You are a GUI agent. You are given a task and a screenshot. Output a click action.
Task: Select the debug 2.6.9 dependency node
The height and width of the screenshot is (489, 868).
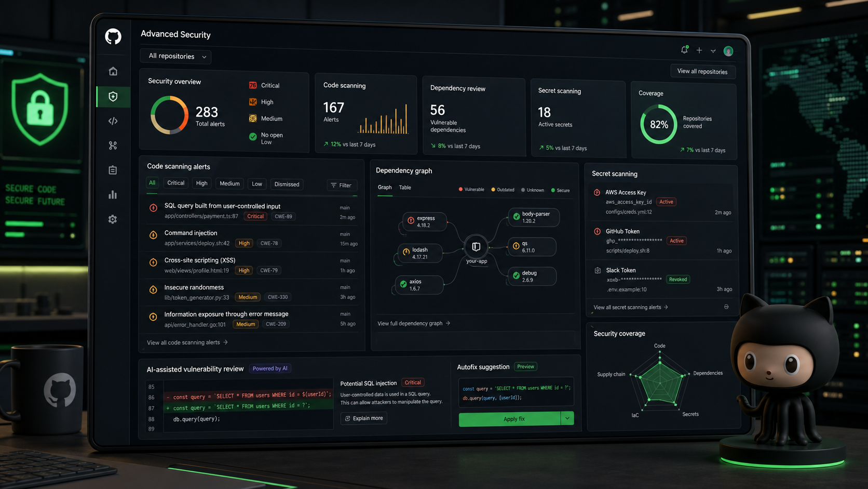tap(532, 276)
